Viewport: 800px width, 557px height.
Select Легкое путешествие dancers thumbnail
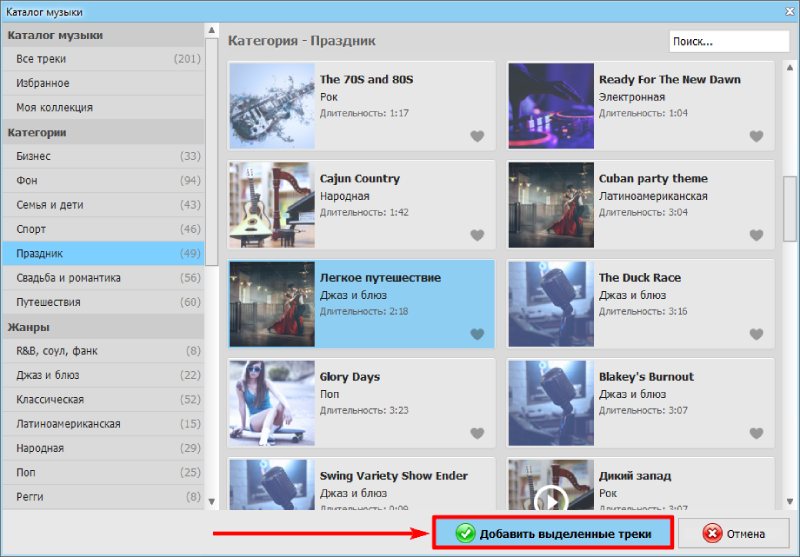point(272,303)
